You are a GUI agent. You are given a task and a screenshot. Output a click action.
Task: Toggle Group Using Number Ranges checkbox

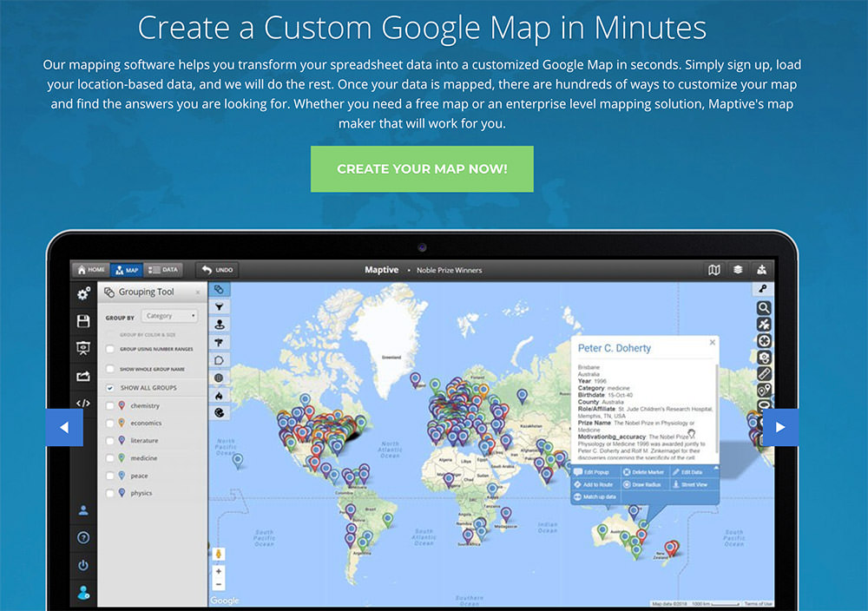pos(110,349)
